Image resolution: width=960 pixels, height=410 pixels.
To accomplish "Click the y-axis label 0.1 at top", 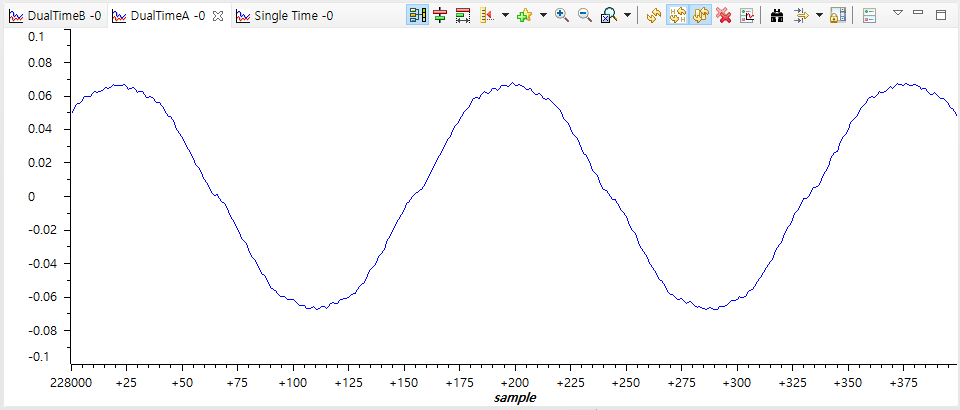I will pos(37,37).
